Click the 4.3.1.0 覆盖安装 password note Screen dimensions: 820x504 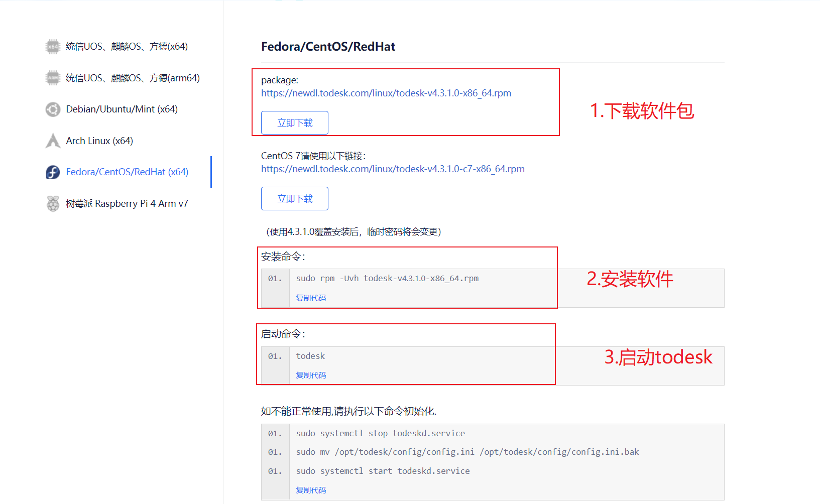coord(354,231)
